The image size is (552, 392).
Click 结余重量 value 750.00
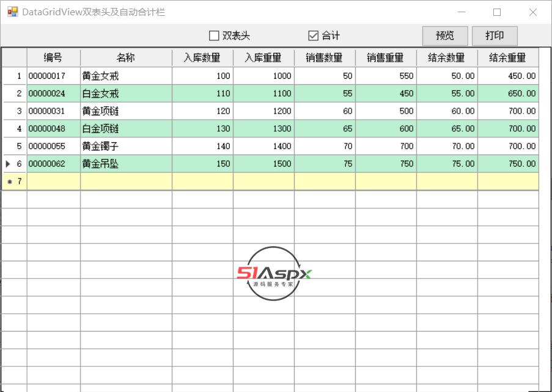(x=508, y=164)
